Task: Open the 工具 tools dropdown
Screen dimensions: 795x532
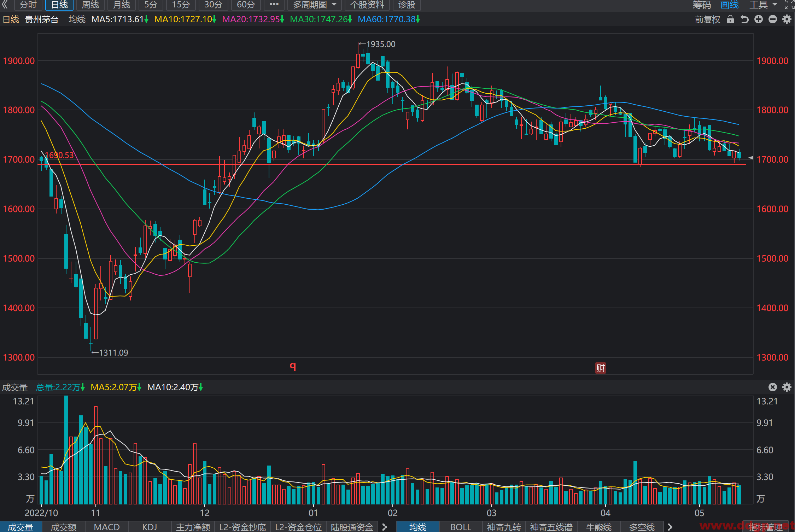Action: (764, 5)
